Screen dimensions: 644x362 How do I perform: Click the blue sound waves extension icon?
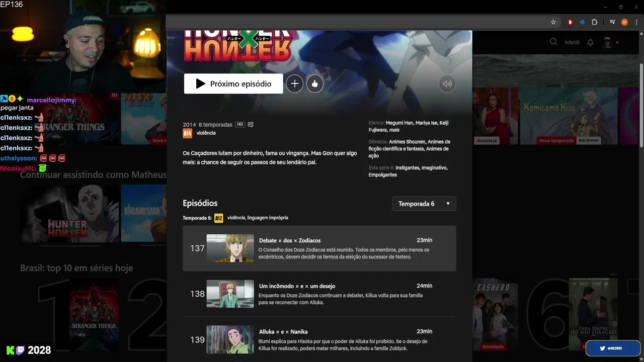[582, 22]
